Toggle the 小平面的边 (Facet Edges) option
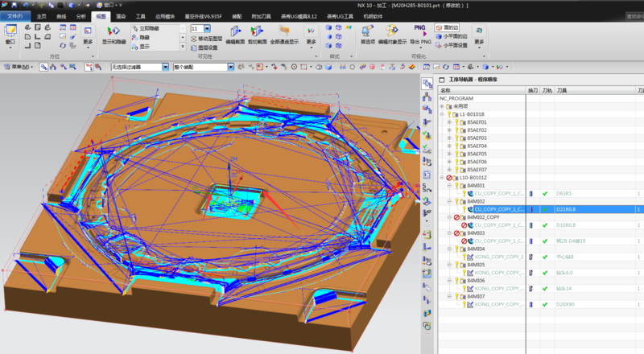Viewport: 644px width, 354px height. (452, 36)
